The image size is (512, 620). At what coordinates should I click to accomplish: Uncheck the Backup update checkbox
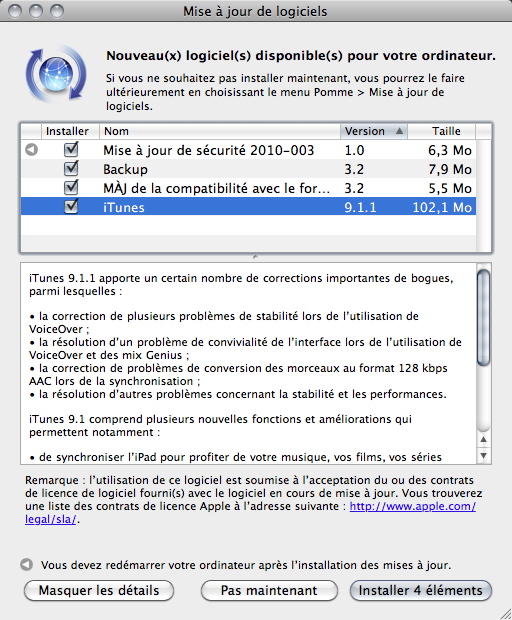click(71, 168)
